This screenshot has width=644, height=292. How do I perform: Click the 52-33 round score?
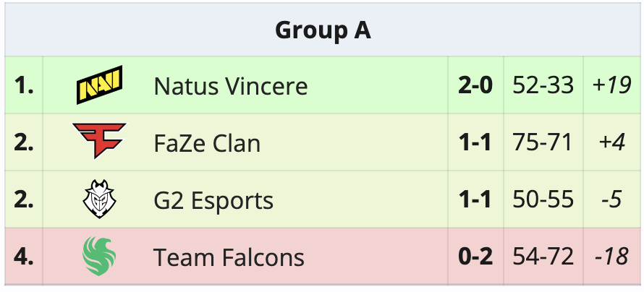coord(543,86)
